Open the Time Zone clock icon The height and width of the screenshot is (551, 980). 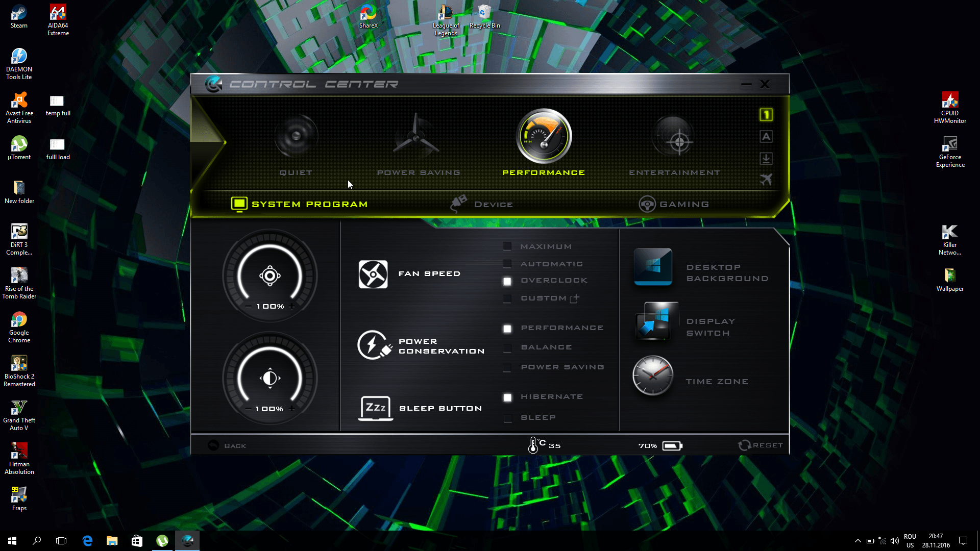653,376
